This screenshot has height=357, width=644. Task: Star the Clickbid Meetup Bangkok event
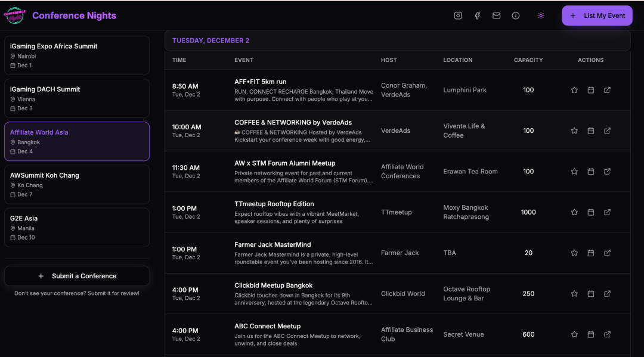574,293
